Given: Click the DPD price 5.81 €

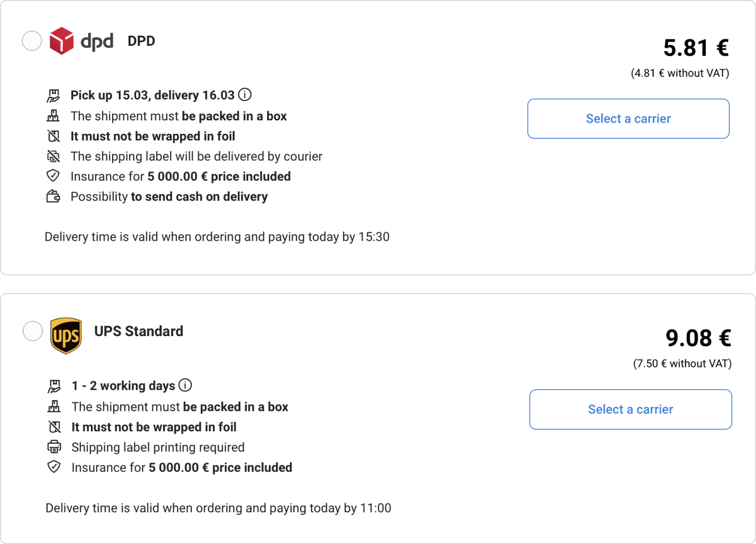Looking at the screenshot, I should click(696, 48).
